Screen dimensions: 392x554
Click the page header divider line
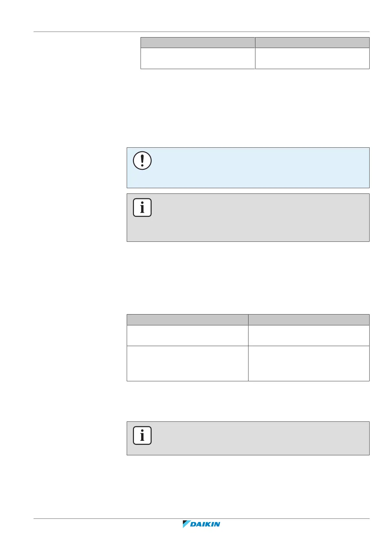tap(201, 32)
